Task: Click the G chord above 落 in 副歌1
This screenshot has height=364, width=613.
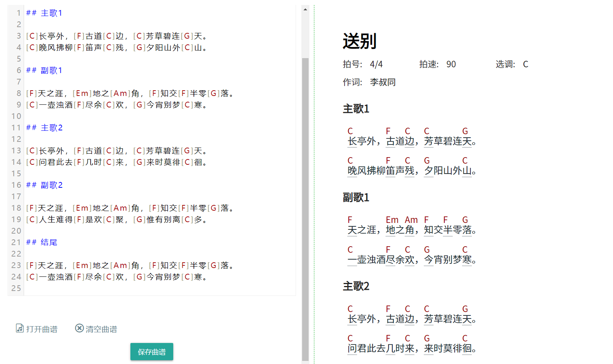Action: pos(465,219)
